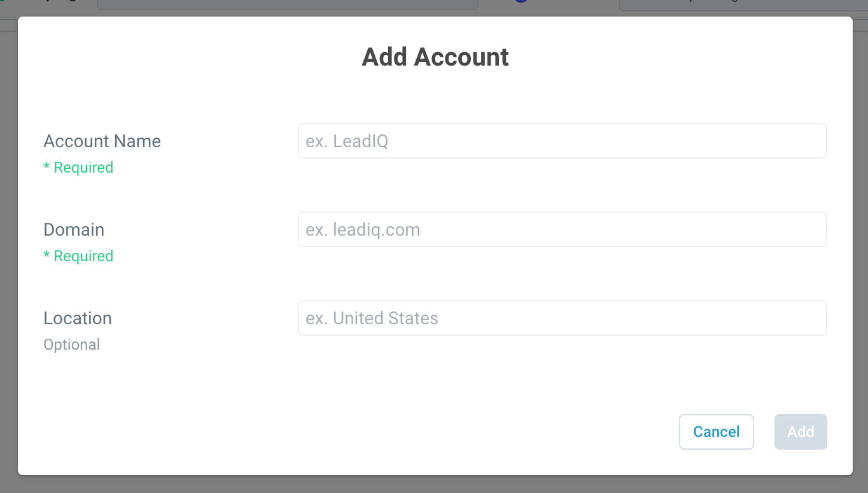Screen dimensions: 868x493
Task: Click Required note under Account Name
Action: [78, 168]
